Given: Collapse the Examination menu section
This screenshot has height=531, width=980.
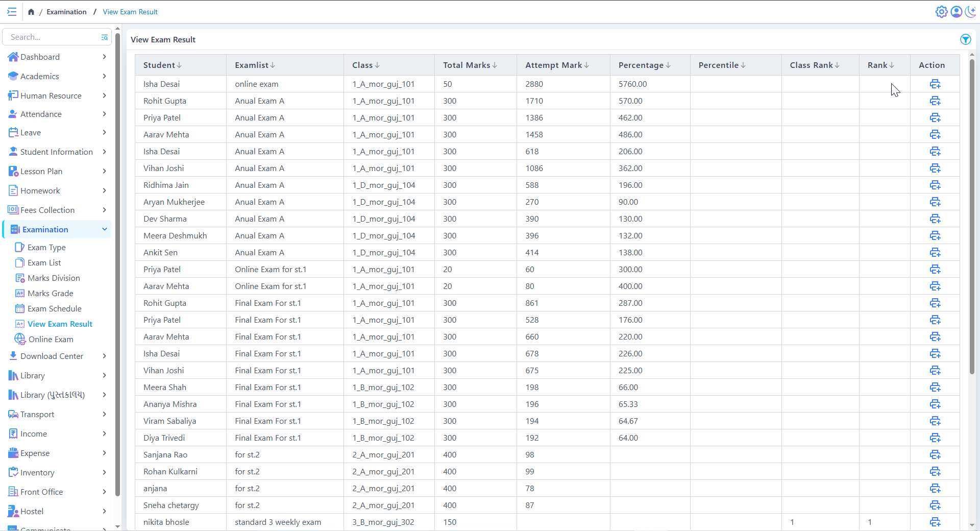Looking at the screenshot, I should pos(105,230).
